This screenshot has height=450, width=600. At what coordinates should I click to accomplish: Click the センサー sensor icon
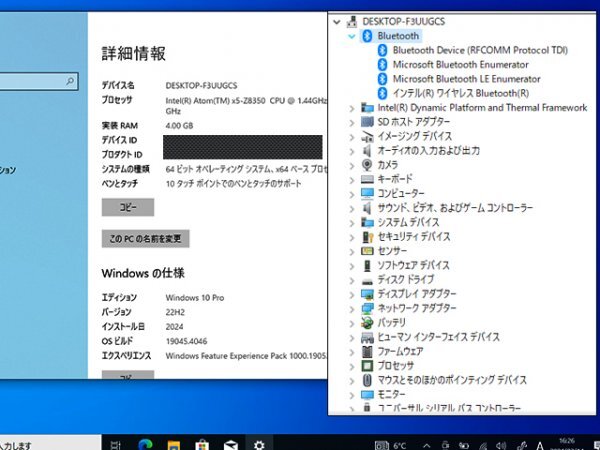(x=367, y=251)
